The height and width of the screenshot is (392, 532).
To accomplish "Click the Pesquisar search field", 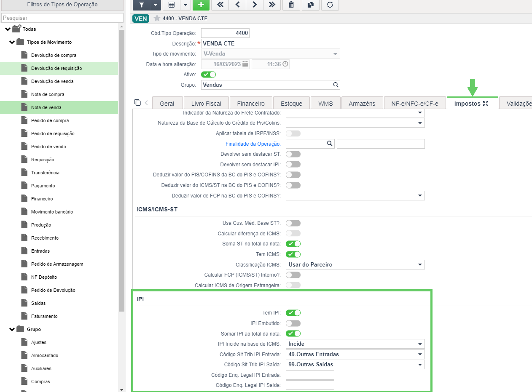I will 62,18.
